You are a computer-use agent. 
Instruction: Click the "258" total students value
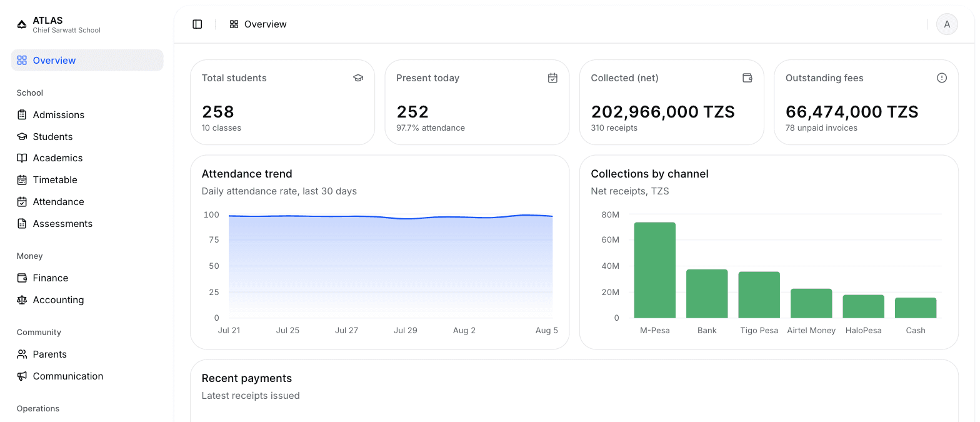(x=218, y=112)
